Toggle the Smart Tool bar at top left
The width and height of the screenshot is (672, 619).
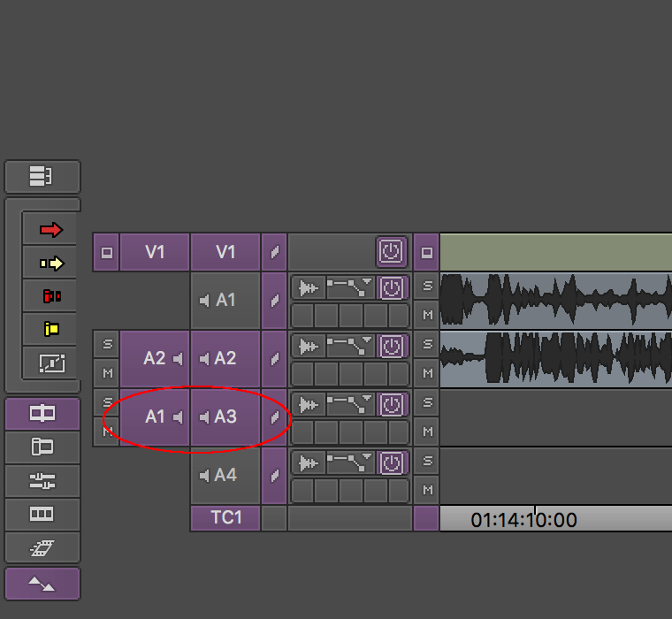coord(42,177)
